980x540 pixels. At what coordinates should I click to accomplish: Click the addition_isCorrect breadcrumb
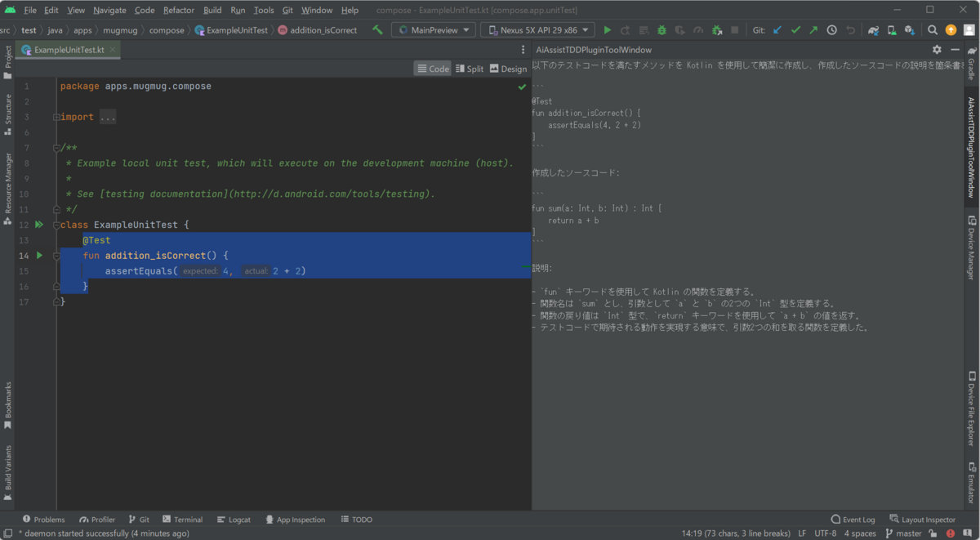tap(317, 30)
